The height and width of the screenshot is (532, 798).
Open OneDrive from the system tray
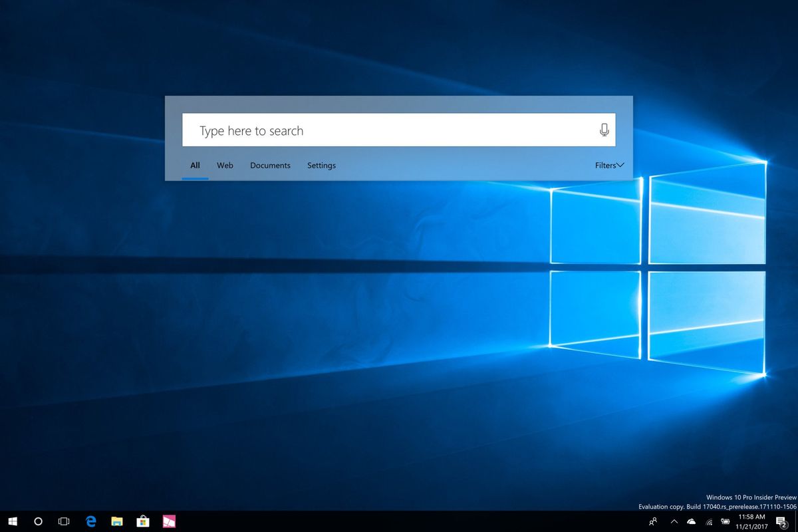(x=690, y=521)
